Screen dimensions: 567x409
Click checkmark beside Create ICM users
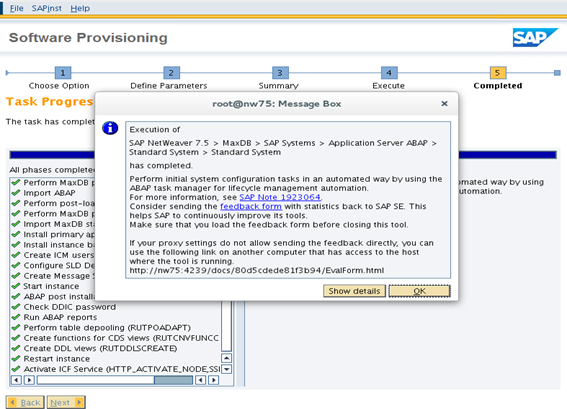[x=16, y=255]
